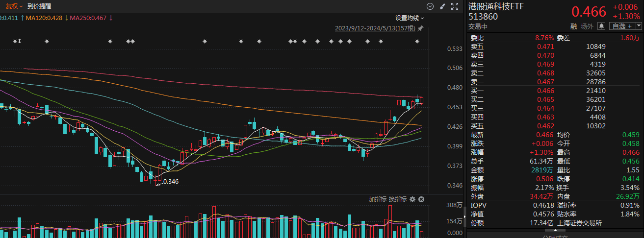Collapse the side panel with the divider arrow

tap(464, 215)
